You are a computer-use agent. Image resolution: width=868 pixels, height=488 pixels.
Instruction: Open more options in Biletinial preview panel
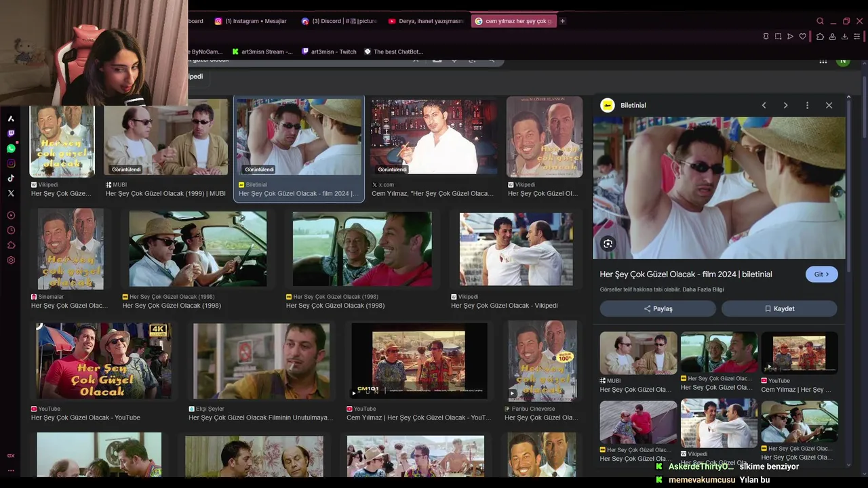click(807, 105)
